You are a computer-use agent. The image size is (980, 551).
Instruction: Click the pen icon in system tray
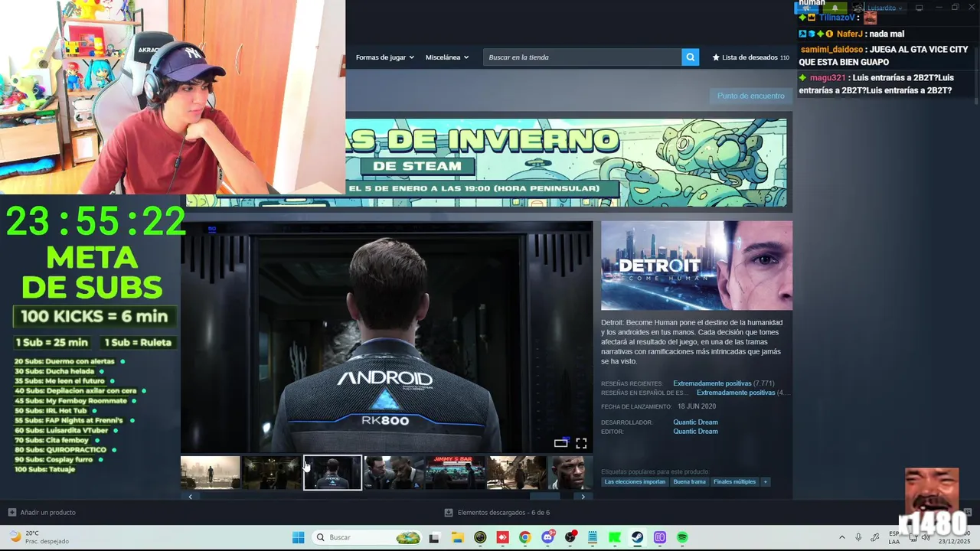tap(875, 537)
